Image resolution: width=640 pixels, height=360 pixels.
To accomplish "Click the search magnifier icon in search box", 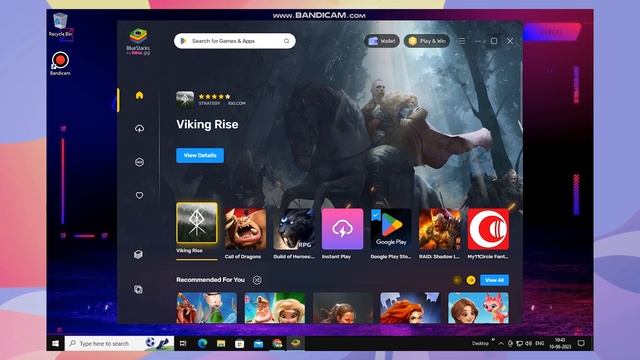I will (286, 41).
